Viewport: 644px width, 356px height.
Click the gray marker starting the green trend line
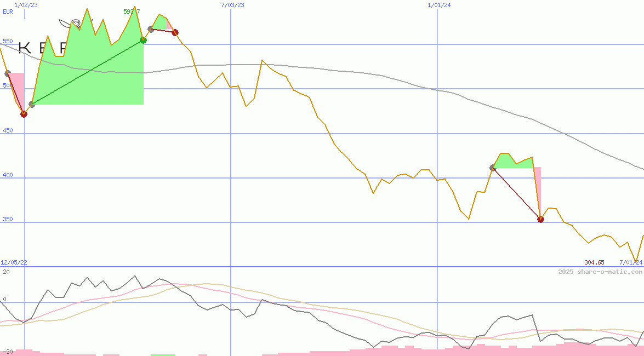click(x=32, y=104)
